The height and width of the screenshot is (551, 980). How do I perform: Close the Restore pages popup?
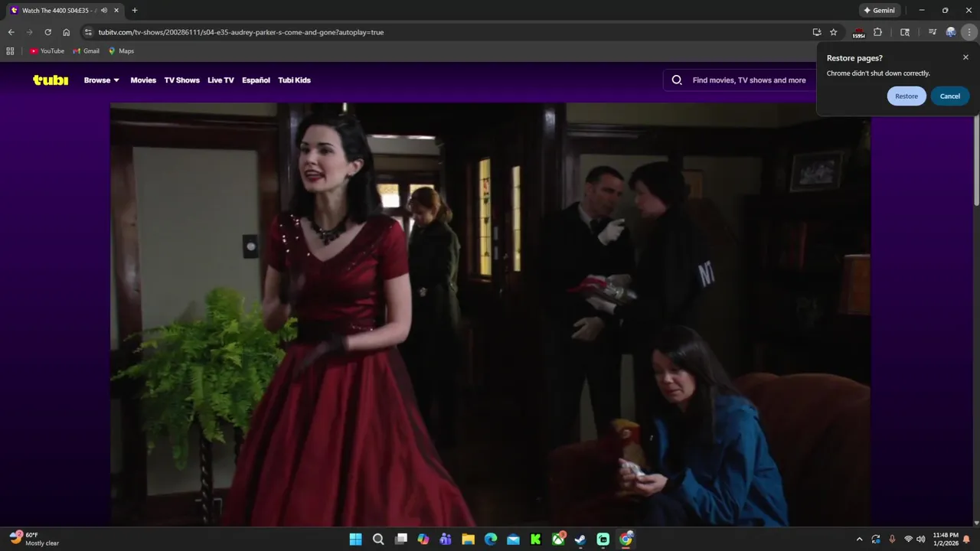tap(965, 57)
